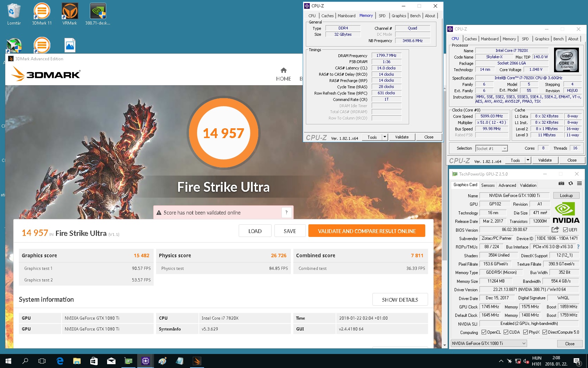Click the Bus Interface question mark icon
This screenshot has width=588, height=368.
click(x=578, y=247)
